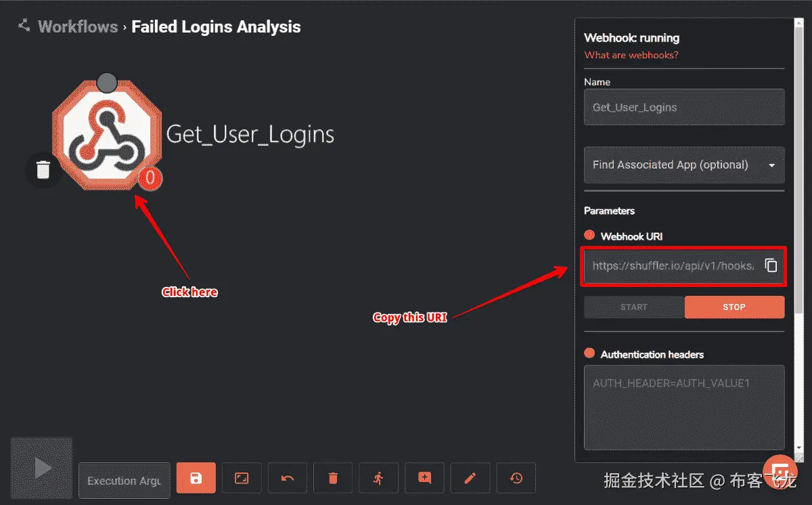
Task: Click the Parameters section label
Action: (x=609, y=211)
